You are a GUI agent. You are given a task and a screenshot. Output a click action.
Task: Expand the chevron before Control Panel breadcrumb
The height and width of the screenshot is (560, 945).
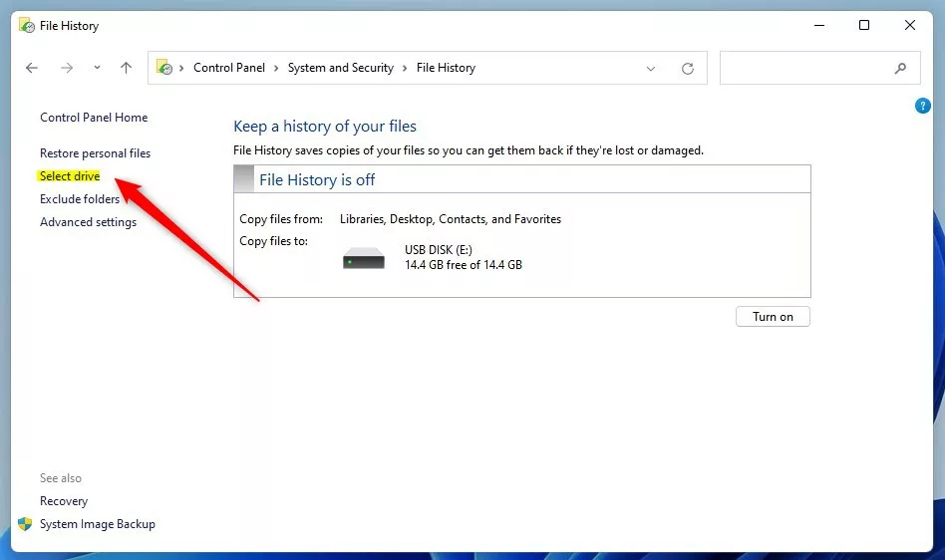(181, 68)
